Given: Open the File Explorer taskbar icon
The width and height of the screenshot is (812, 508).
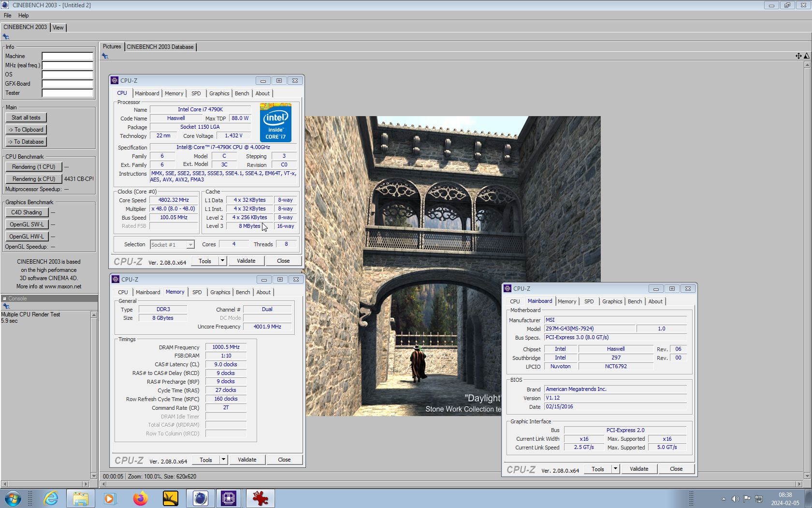Looking at the screenshot, I should pyautogui.click(x=81, y=498).
